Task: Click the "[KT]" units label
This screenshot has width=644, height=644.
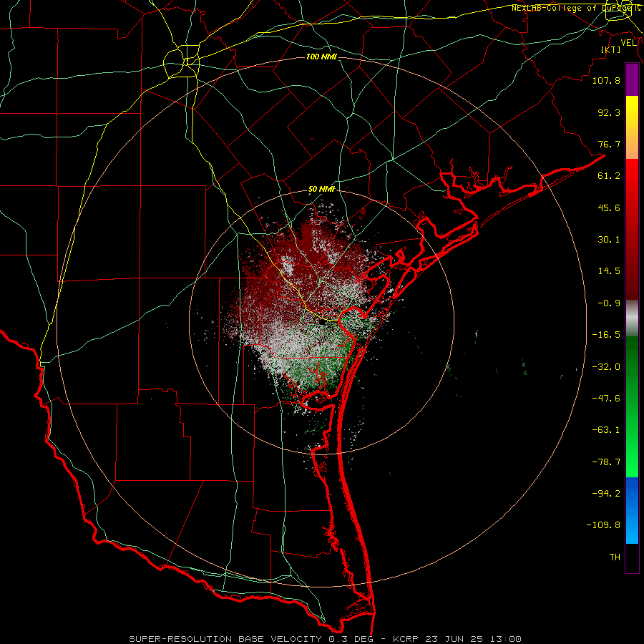Action: click(x=611, y=49)
